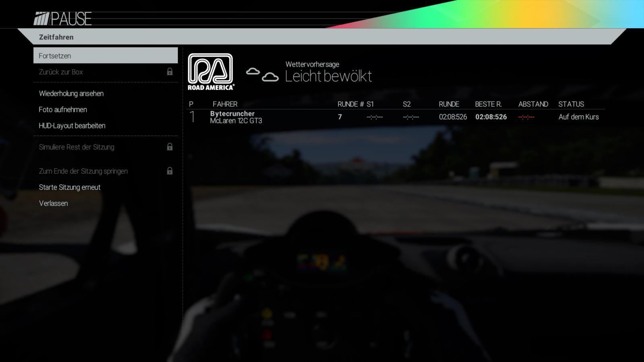Click the ABSTAND column header

point(533,104)
